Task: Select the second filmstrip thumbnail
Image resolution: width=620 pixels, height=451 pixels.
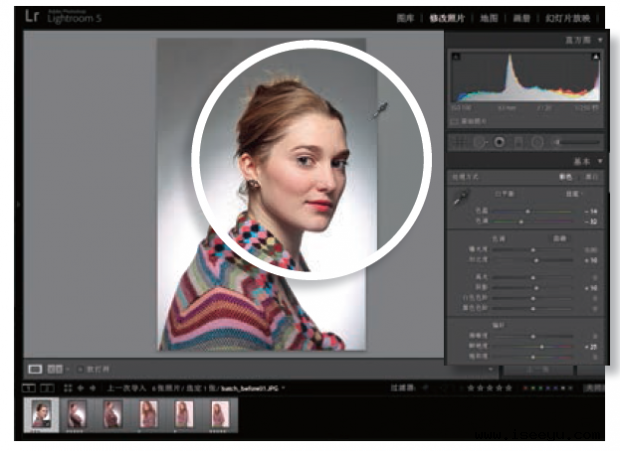Action: [x=76, y=414]
